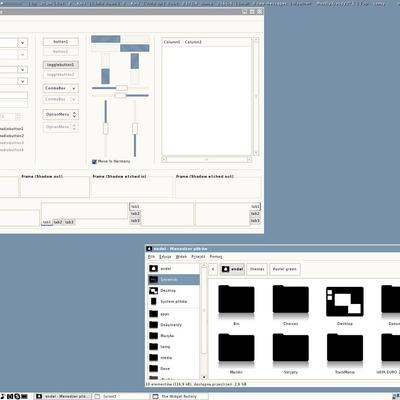Open the Plik menu
The height and width of the screenshot is (400, 400).
coord(151,257)
